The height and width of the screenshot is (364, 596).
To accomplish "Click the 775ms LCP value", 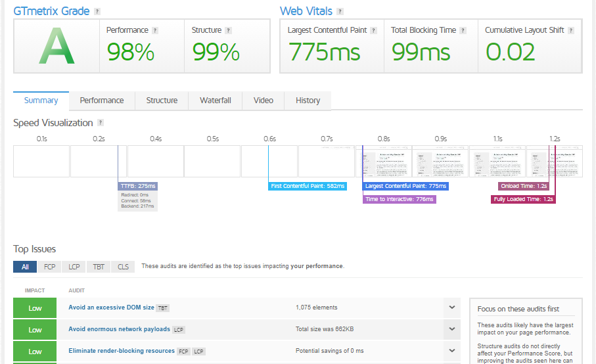I will [x=324, y=52].
